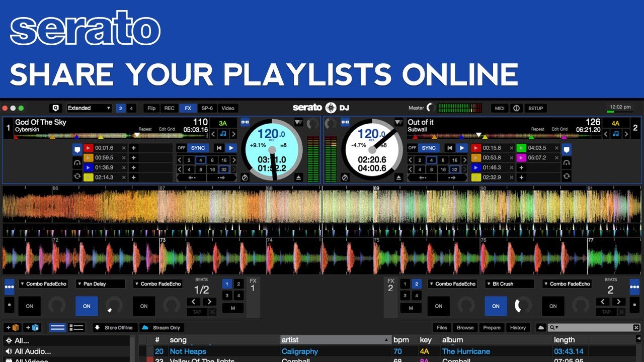The height and width of the screenshot is (362, 644).
Task: Trigger magenta cue point 05:07.2 on deck 2
Action: (x=521, y=158)
